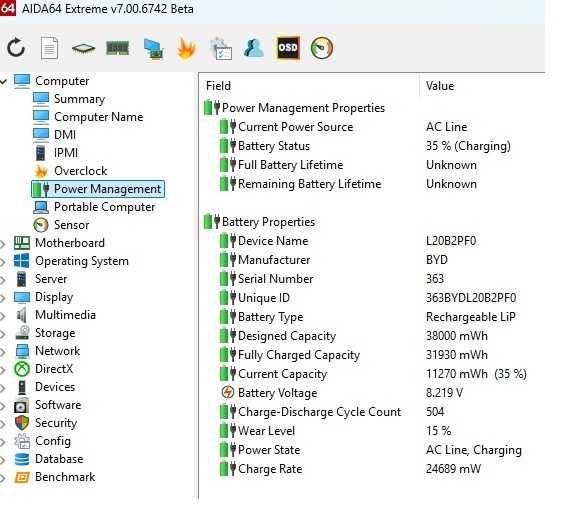Screen dimensions: 576x528
Task: Open the checklist settings toolbar icon
Action: tap(221, 49)
